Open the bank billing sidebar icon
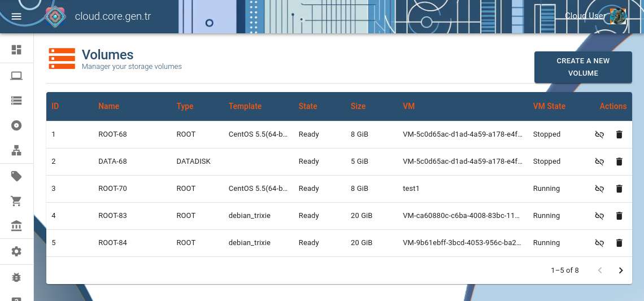Viewport: 644px width, 301px height. [x=16, y=226]
